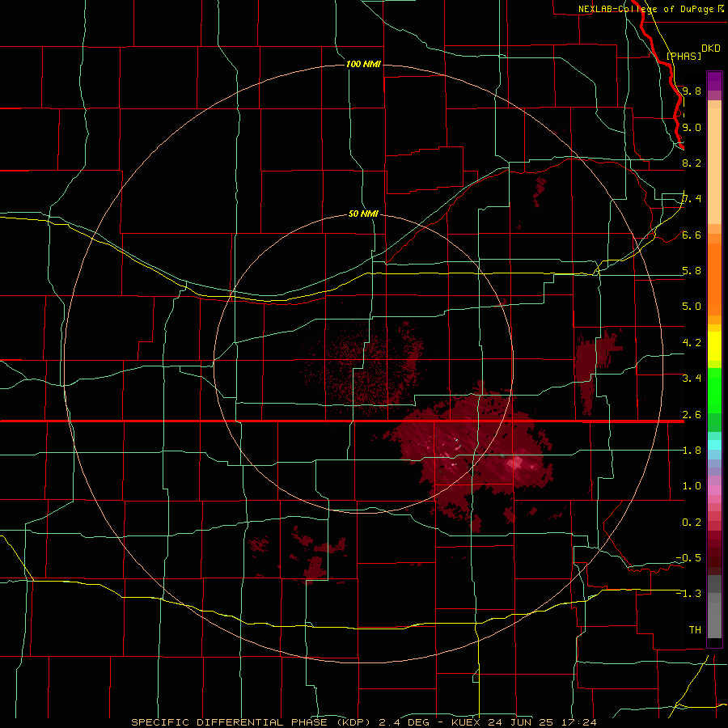
Task: Click the 50 NMI range ring label
Action: click(x=363, y=214)
